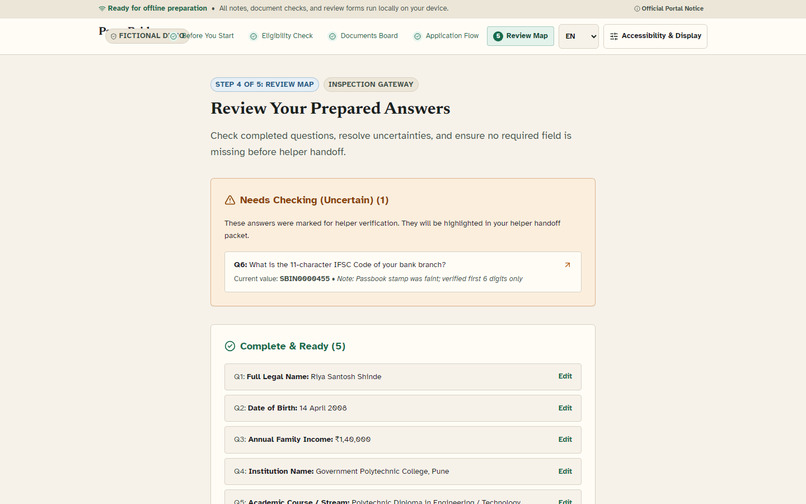Viewport: 806px width, 504px height.
Task: Click the 14 April 2008 date value
Action: click(x=323, y=408)
